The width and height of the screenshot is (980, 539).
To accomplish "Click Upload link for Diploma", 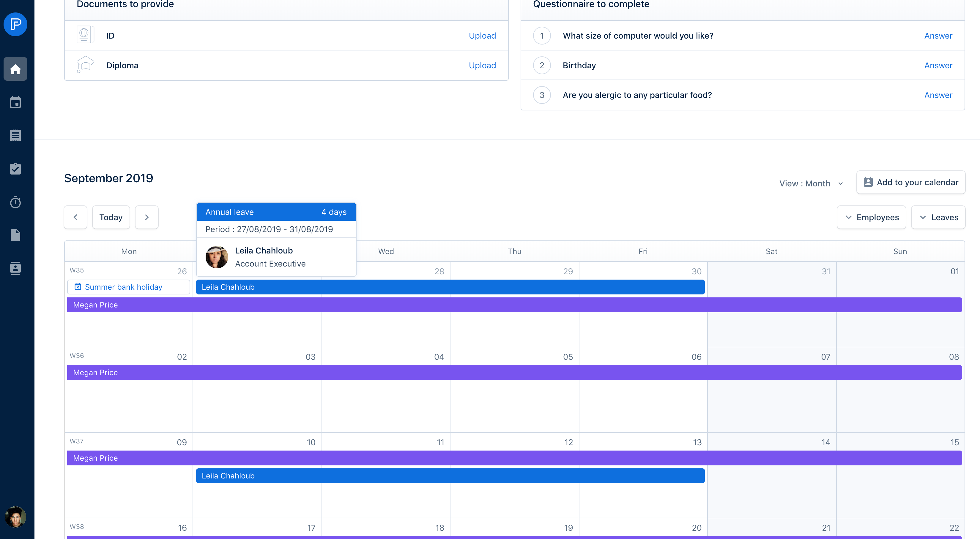I will click(x=482, y=65).
